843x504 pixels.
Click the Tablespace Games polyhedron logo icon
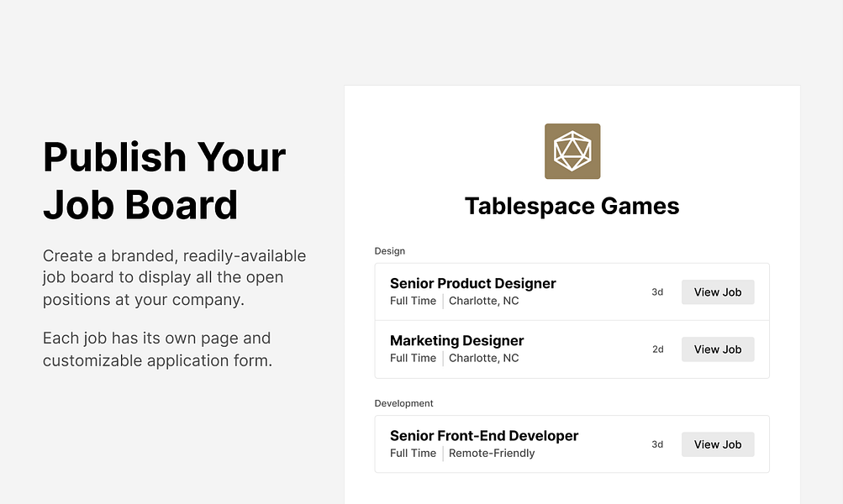pos(572,151)
